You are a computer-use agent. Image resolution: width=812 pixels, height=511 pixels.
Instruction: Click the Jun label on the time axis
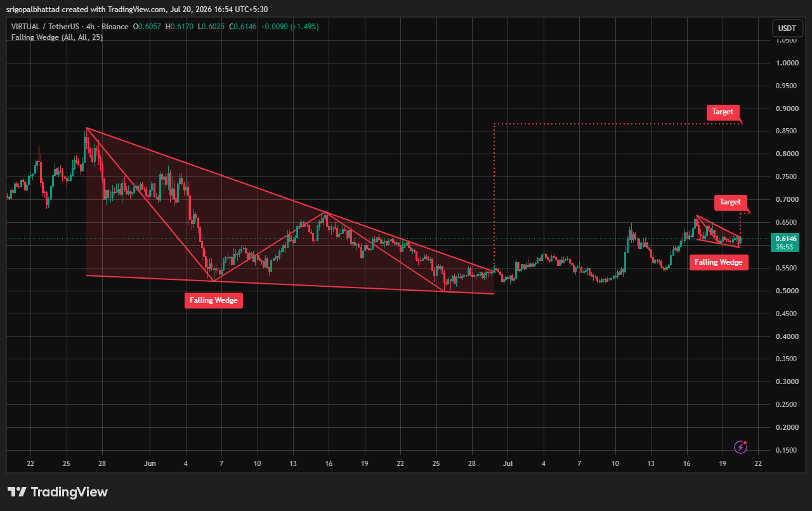click(150, 463)
